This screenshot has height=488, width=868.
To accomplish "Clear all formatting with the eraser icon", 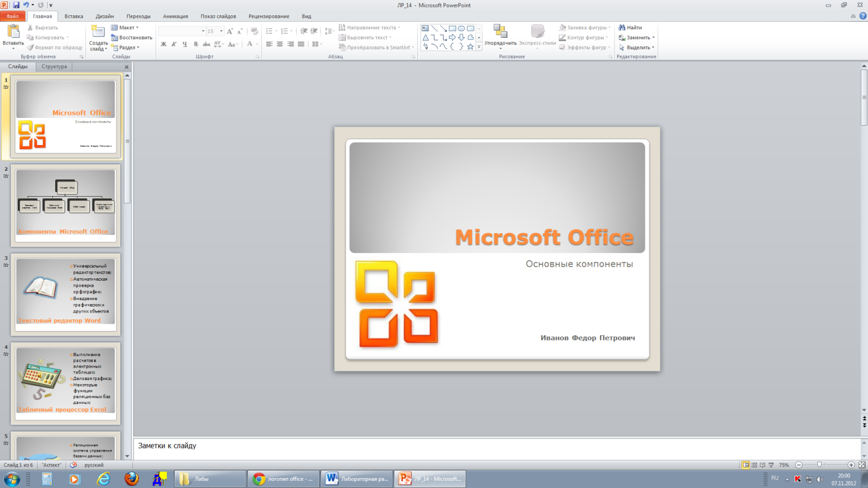I will [254, 31].
